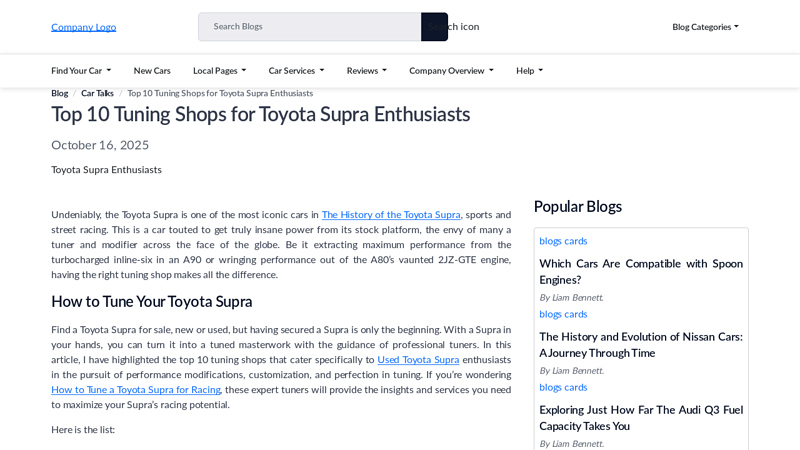This screenshot has width=800, height=450.
Task: Open the Audi Q3 Fuel Capacity article
Action: coord(641,418)
